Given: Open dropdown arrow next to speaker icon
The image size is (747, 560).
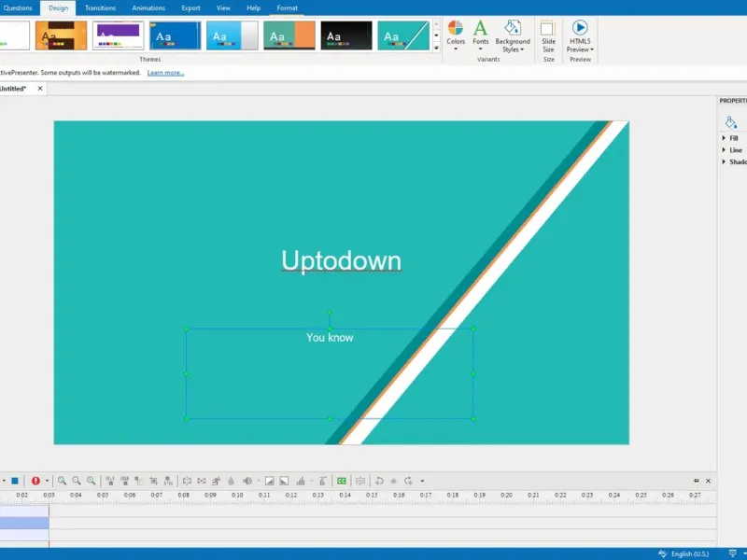Looking at the screenshot, I should pos(259,481).
